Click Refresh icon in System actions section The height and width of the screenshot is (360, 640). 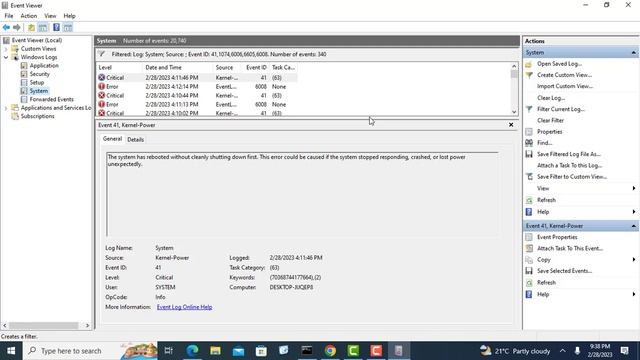529,200
